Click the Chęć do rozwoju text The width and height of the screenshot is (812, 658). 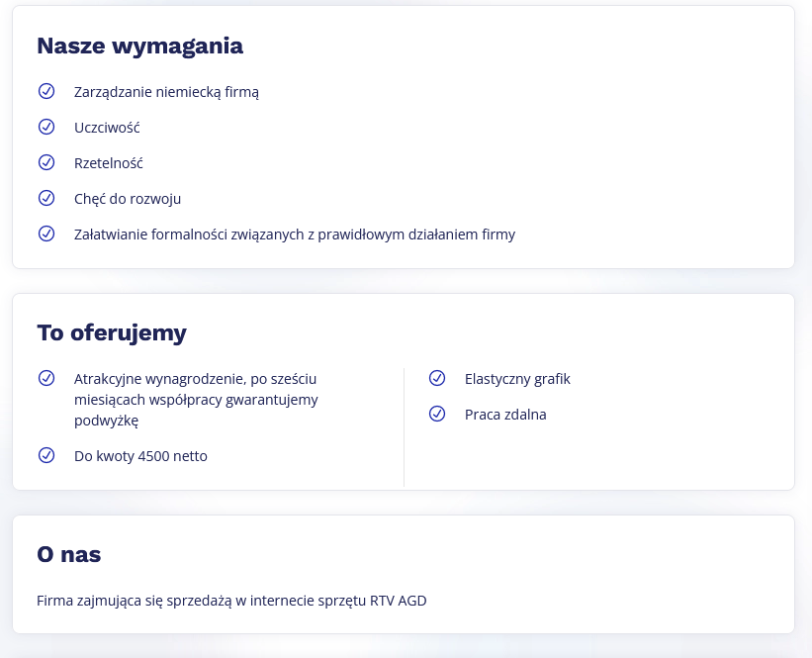[x=128, y=199]
